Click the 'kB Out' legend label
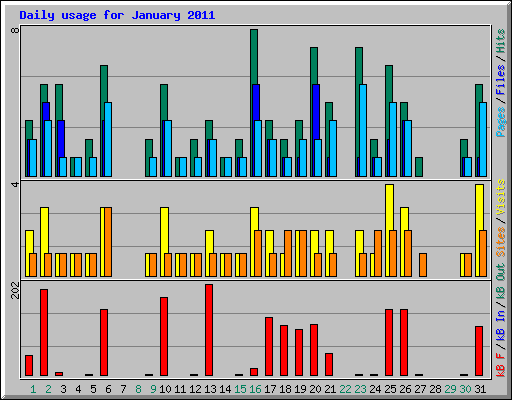Viewport: 512px width, 400px height. [500, 282]
